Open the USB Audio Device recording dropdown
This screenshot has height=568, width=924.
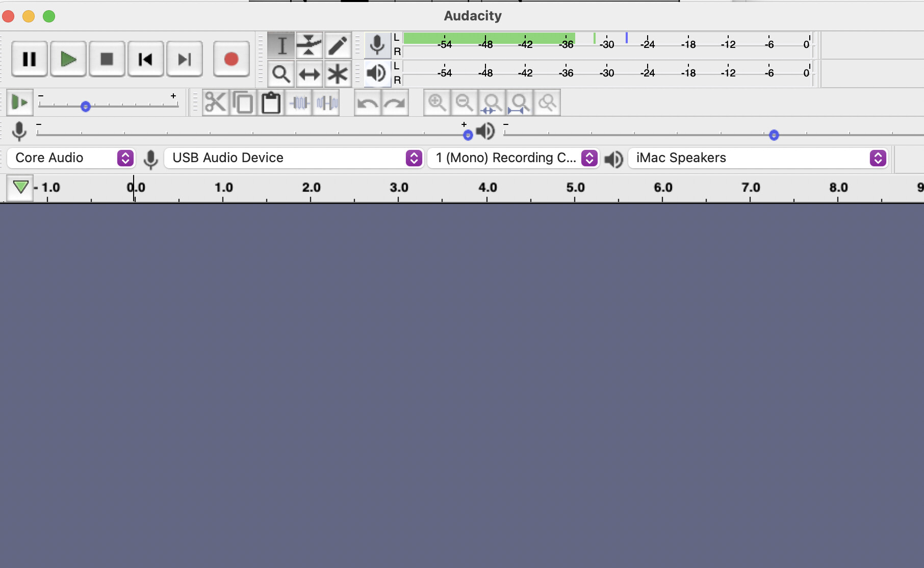point(294,158)
